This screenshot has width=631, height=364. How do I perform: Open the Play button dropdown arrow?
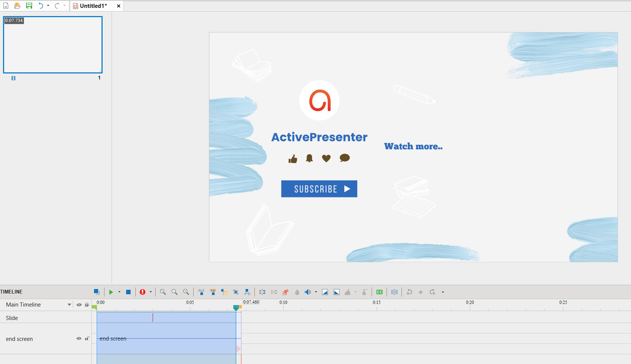[x=119, y=292]
